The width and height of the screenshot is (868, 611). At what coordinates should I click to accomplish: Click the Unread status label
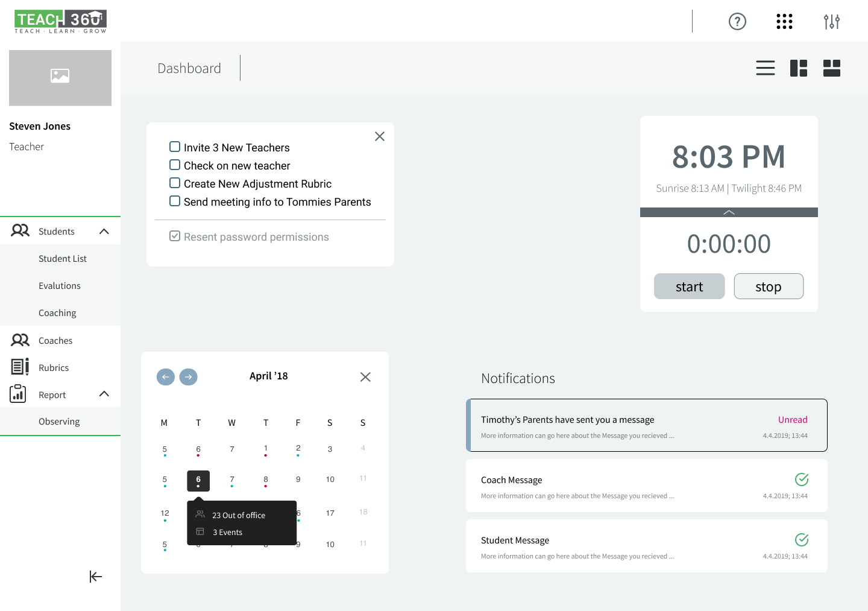793,419
